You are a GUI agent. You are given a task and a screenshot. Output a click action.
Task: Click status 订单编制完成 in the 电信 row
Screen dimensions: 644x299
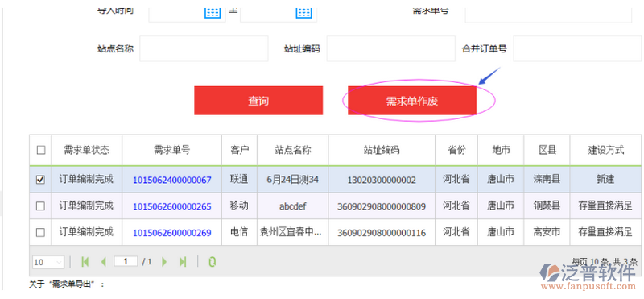point(86,232)
